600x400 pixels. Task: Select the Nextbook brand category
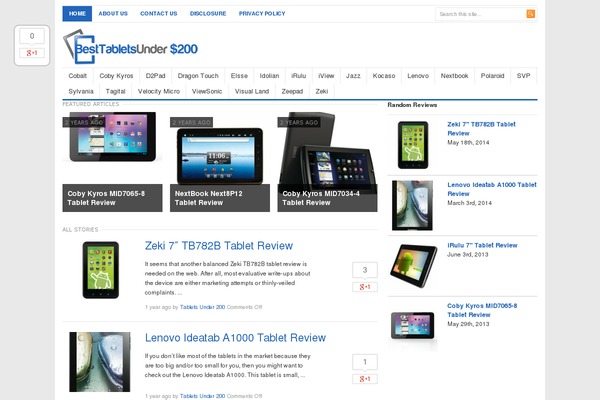[454, 76]
